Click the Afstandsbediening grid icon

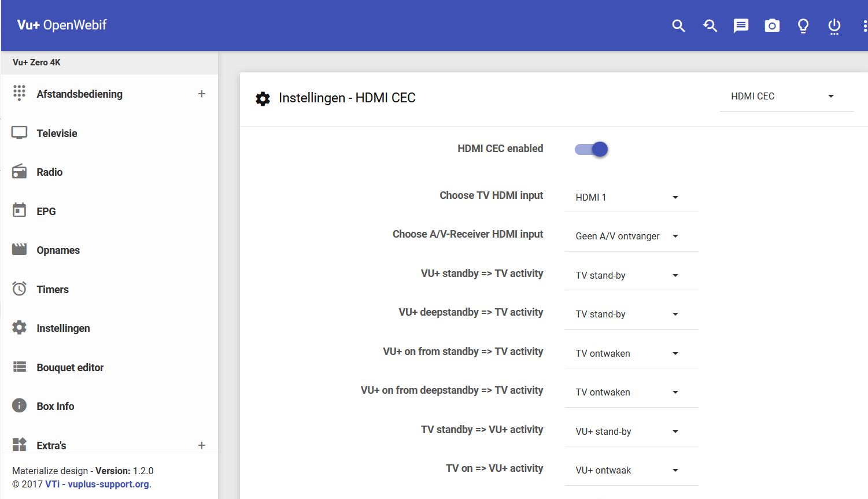point(19,93)
